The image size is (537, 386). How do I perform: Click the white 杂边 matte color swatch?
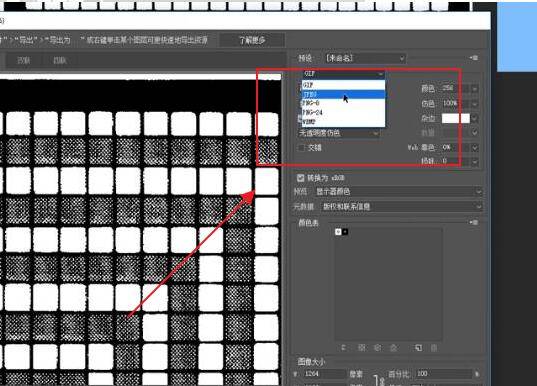coord(456,119)
